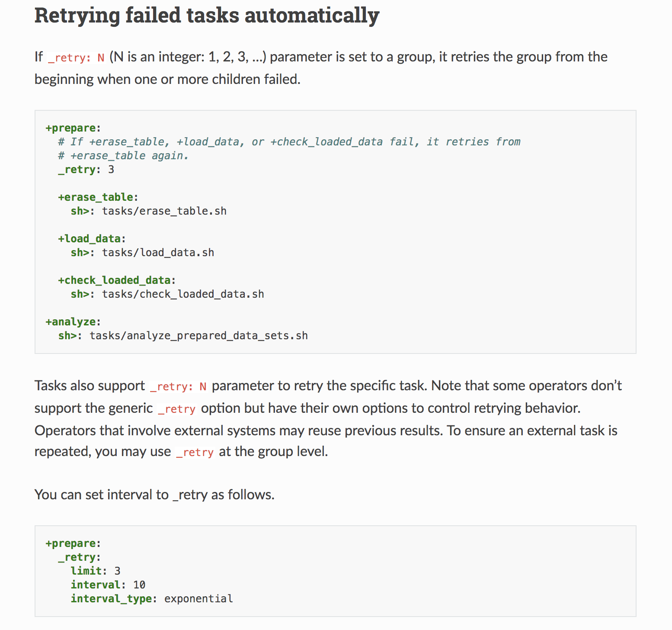Click inline "_retry: N" after "Tasks also support"
Screen dimensions: 672x630
click(178, 386)
